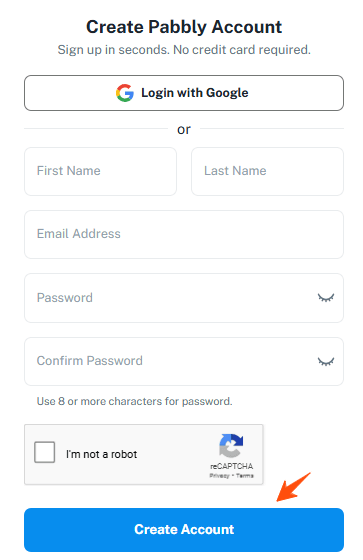Viewport: 363px width, 560px height.
Task: Click the Google G logo icon
Action: 125,93
